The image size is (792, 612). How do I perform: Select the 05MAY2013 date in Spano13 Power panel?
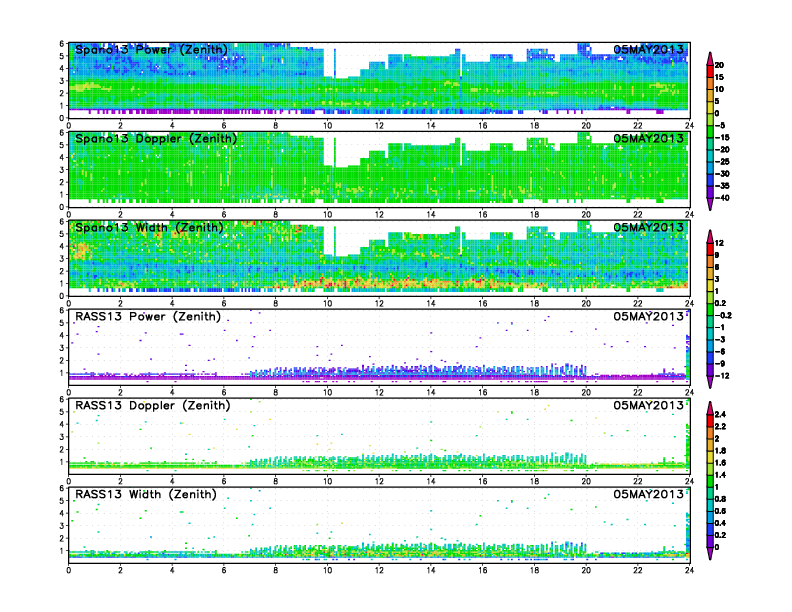coord(648,49)
